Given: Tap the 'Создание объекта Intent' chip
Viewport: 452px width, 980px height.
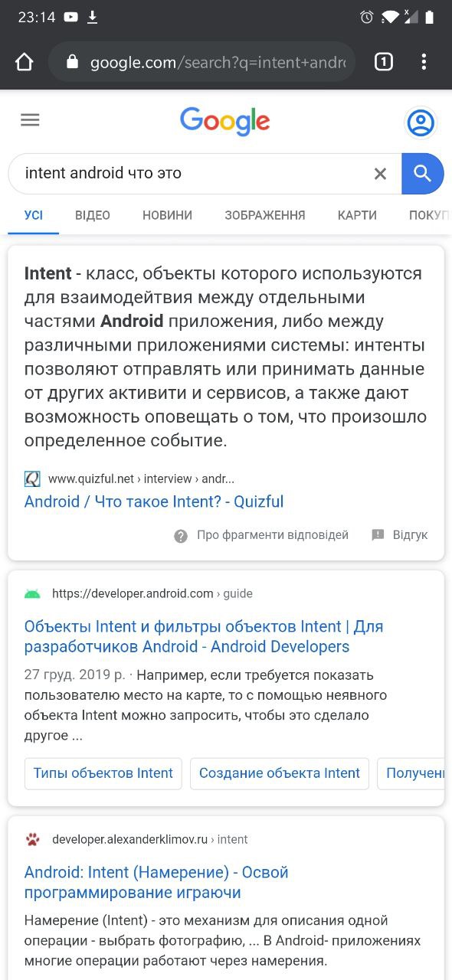Looking at the screenshot, I should click(x=280, y=773).
